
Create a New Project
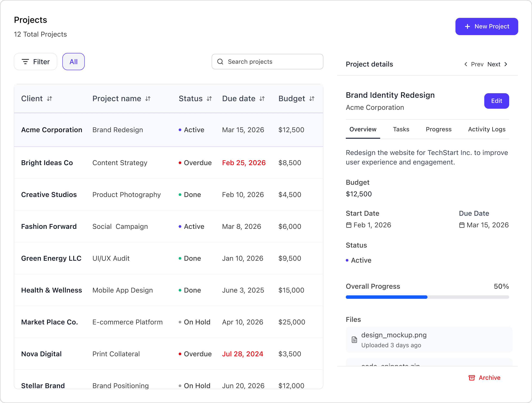[487, 26]
